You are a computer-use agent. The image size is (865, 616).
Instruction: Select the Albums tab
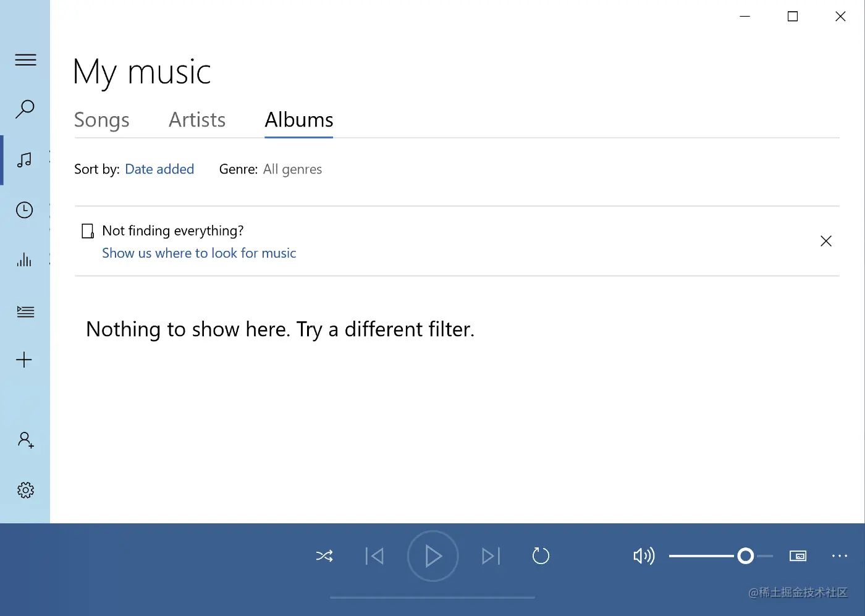tap(299, 120)
